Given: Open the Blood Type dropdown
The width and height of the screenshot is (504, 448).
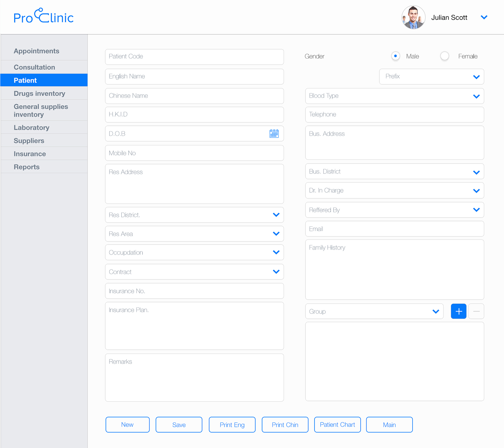Looking at the screenshot, I should (x=394, y=96).
